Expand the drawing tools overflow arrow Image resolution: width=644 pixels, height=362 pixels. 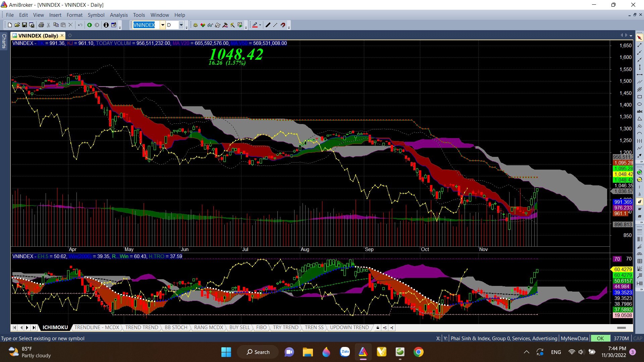[x=641, y=162]
